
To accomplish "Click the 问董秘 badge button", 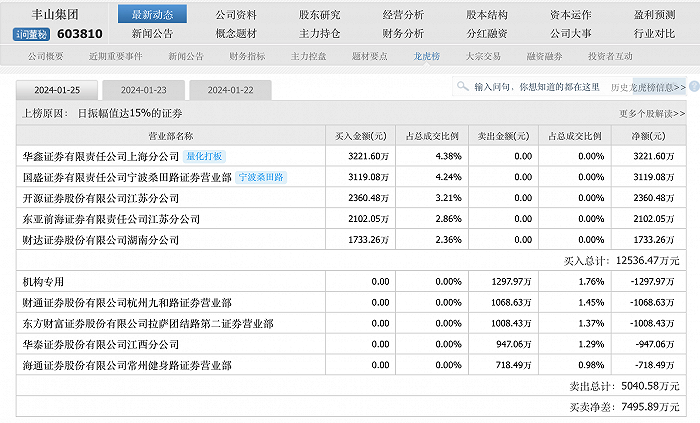I will [31, 34].
